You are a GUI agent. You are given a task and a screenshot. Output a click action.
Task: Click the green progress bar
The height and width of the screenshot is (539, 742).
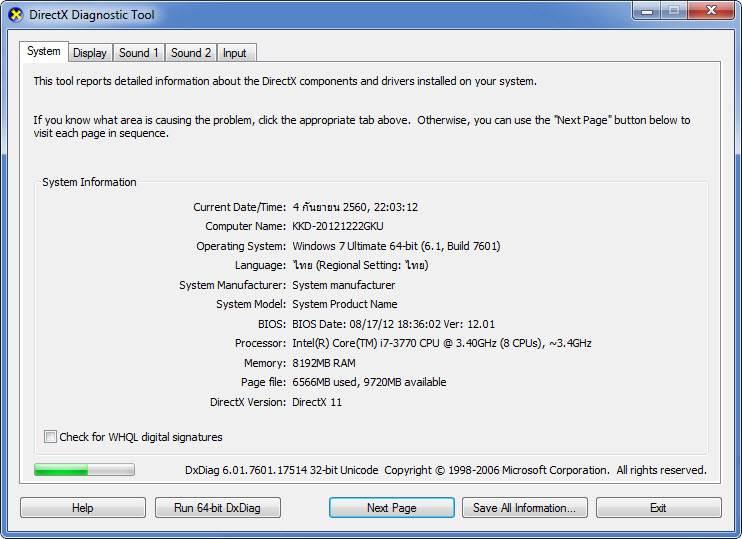pyautogui.click(x=84, y=470)
